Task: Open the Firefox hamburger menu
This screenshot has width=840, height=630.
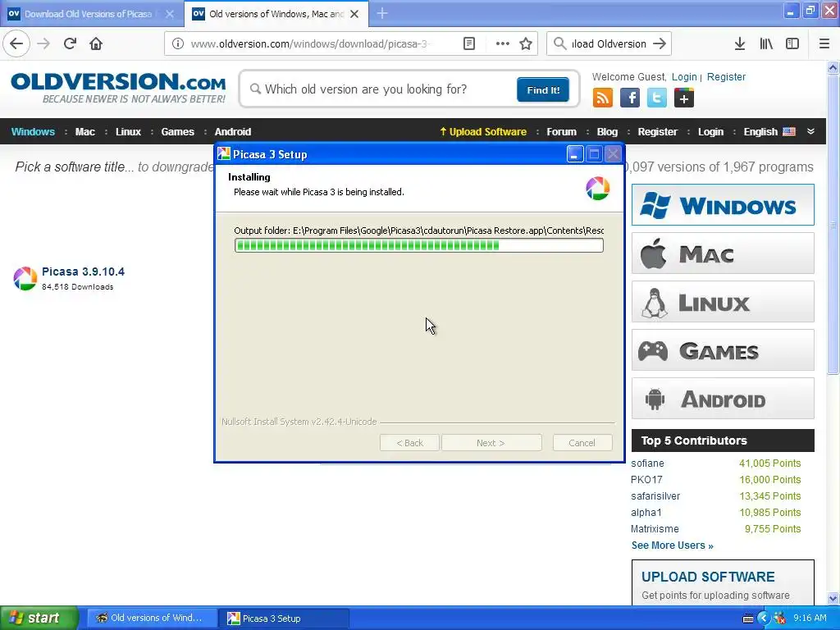Action: point(824,43)
